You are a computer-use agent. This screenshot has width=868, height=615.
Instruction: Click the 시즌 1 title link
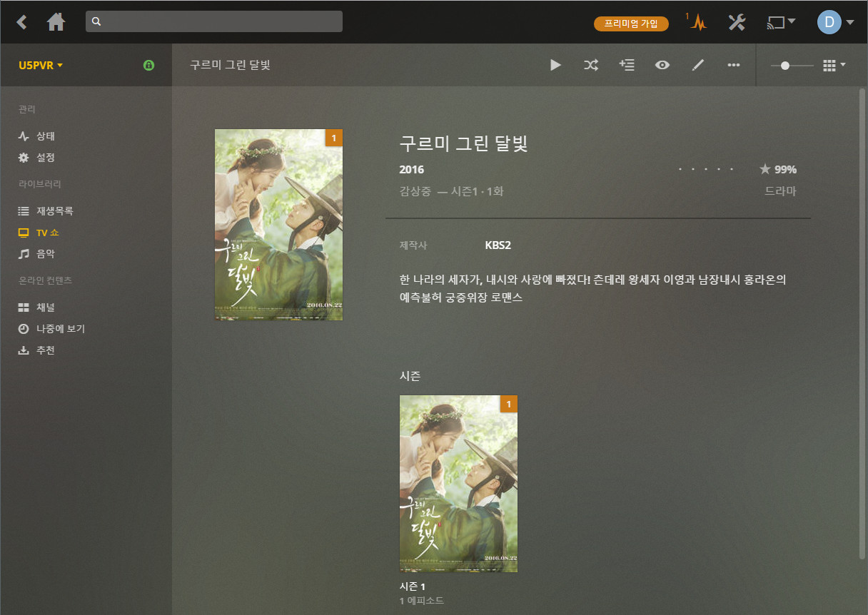coord(413,586)
